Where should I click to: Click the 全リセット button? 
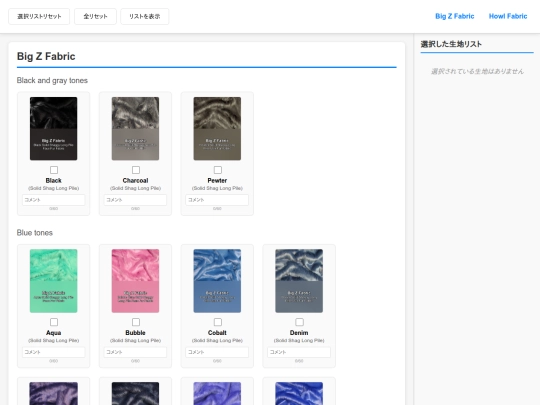[95, 16]
